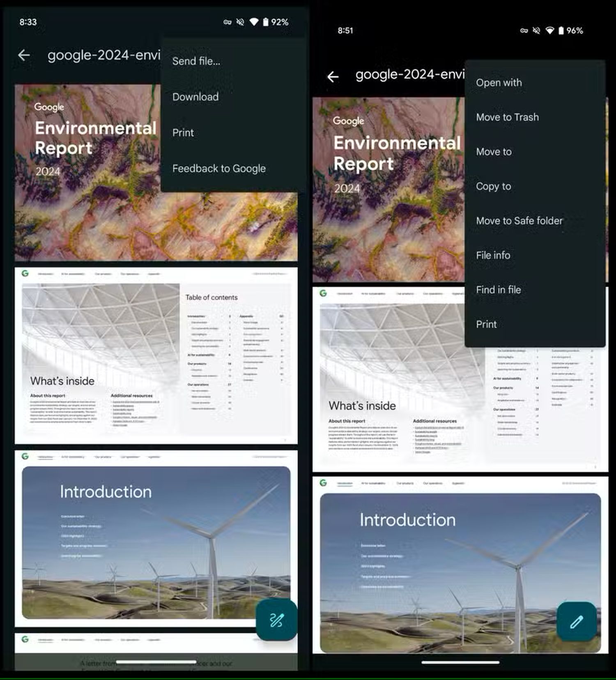Tap the back arrow on the right phone screen

pos(333,76)
